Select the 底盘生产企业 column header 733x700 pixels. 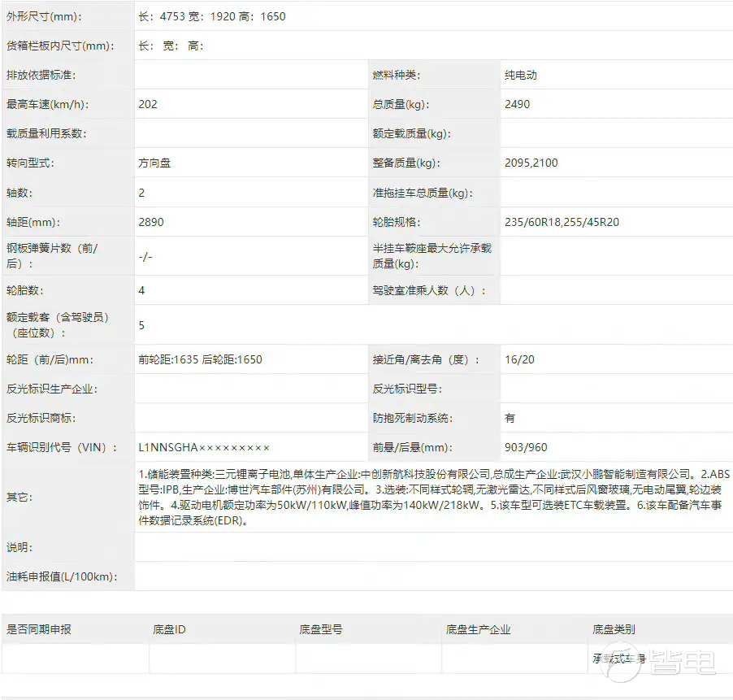478,630
